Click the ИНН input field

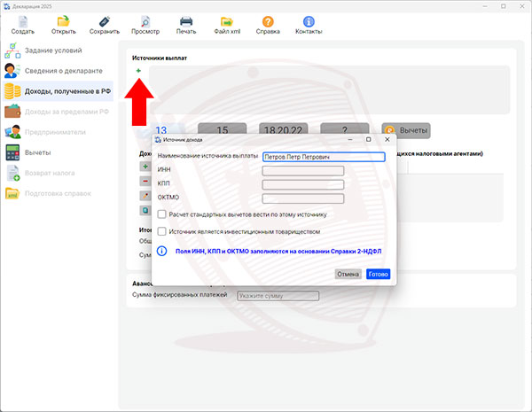[302, 170]
